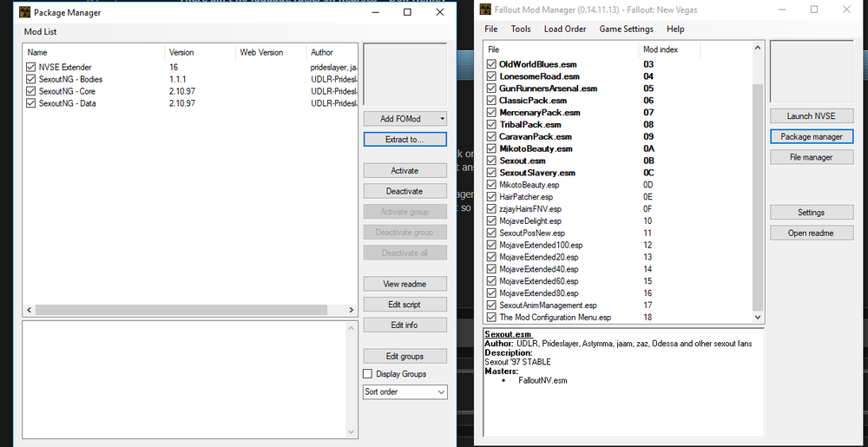The height and width of the screenshot is (447, 868).
Task: Open the File manager button
Action: [811, 157]
